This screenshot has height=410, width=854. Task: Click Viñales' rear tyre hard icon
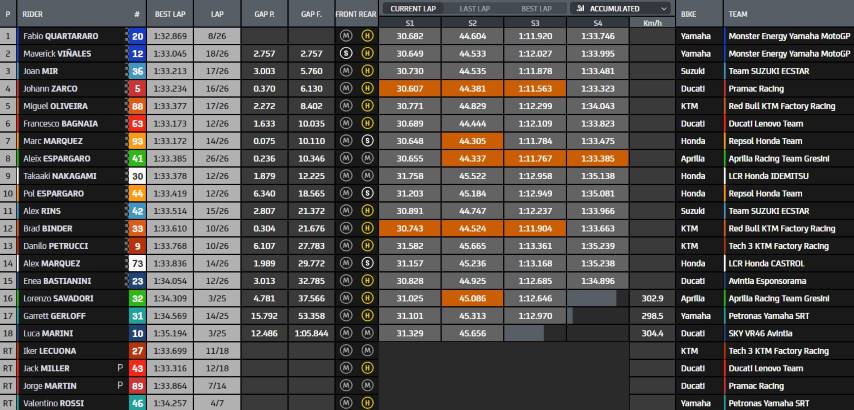[367, 53]
